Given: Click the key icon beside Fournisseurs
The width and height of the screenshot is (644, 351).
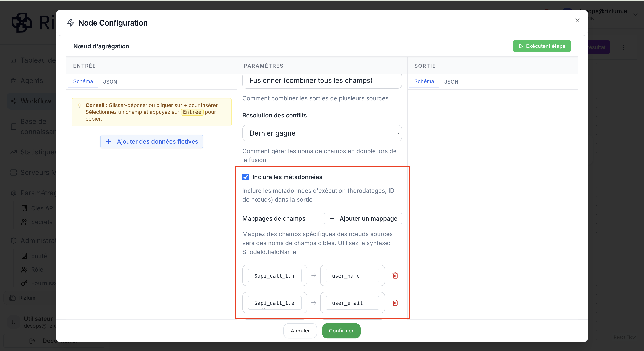Looking at the screenshot, I should (x=24, y=283).
